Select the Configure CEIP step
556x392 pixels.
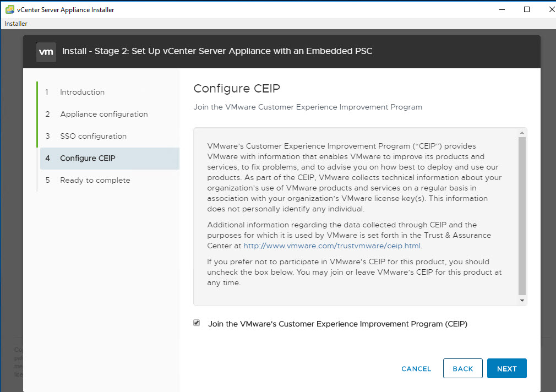point(88,158)
